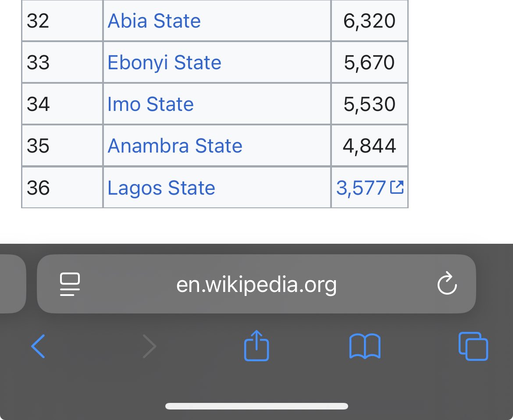Image resolution: width=513 pixels, height=420 pixels.
Task: Open the bookmarks book icon
Action: click(365, 346)
